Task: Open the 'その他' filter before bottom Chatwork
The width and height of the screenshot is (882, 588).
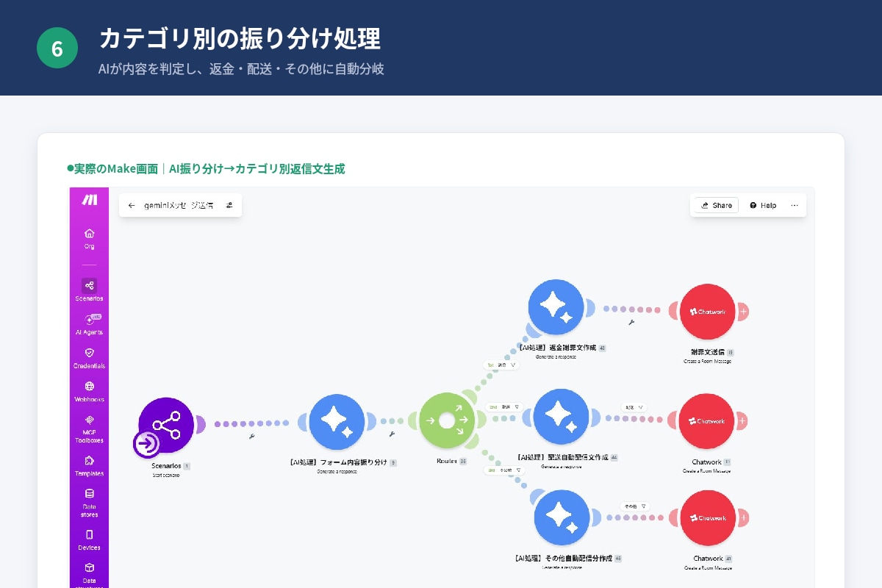Action: pyautogui.click(x=634, y=506)
